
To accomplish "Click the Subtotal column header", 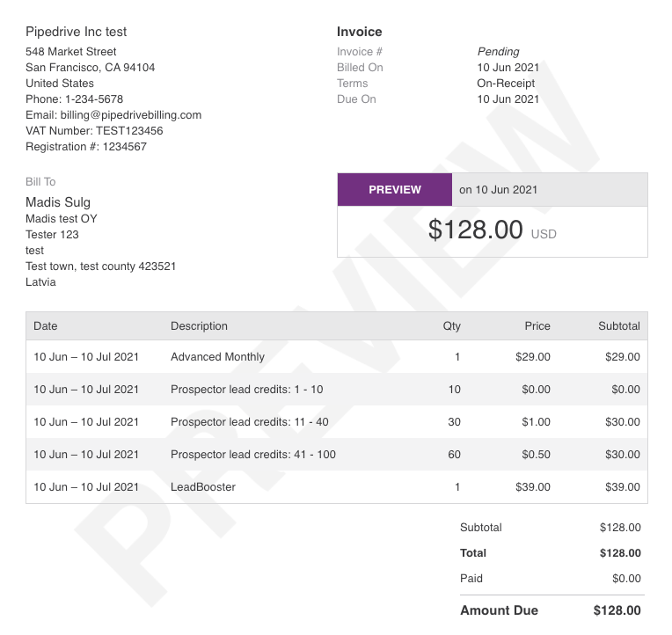I will click(619, 326).
